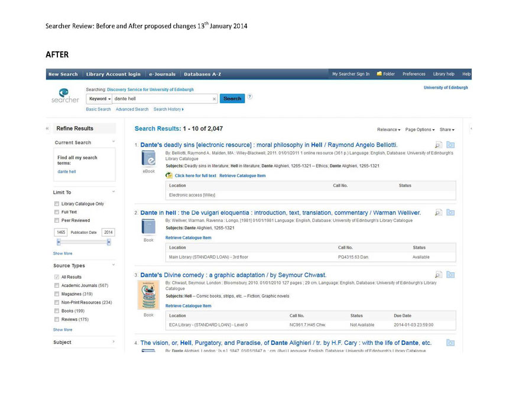Open the Dante's deadly sins result title
This screenshot has height=401, width=532.
pyautogui.click(x=269, y=145)
